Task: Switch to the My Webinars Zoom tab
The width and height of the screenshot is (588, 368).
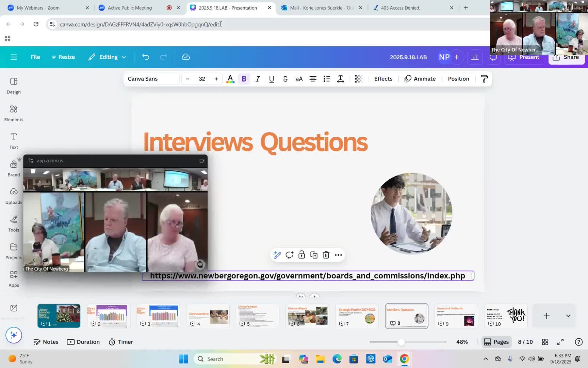Action: tap(38, 7)
